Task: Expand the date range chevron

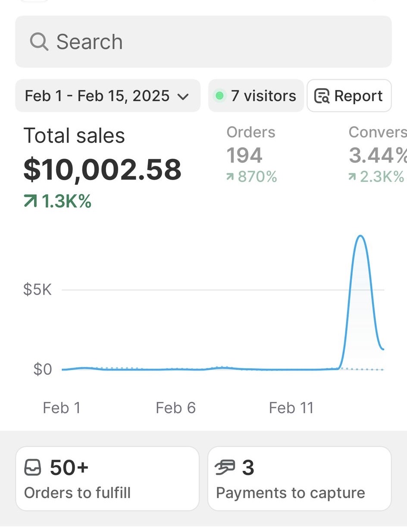Action: 183,96
